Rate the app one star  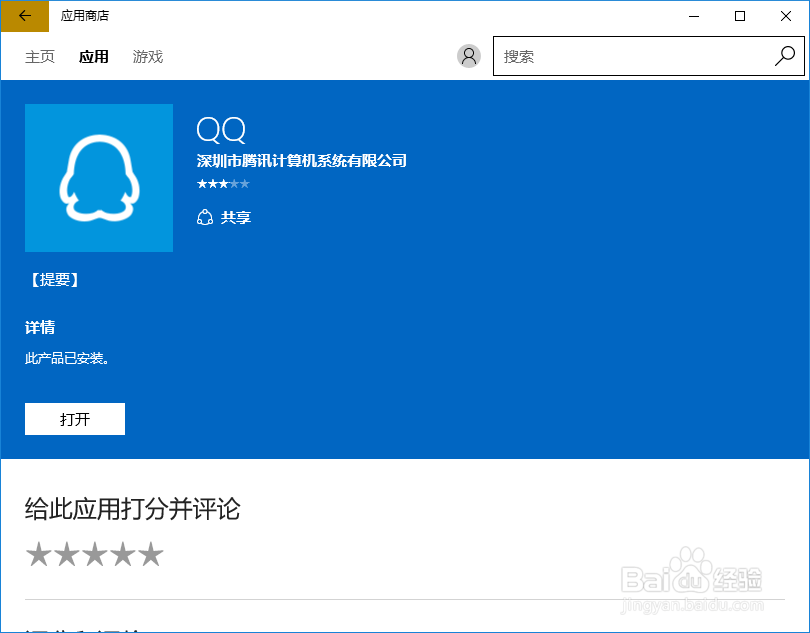[x=39, y=554]
